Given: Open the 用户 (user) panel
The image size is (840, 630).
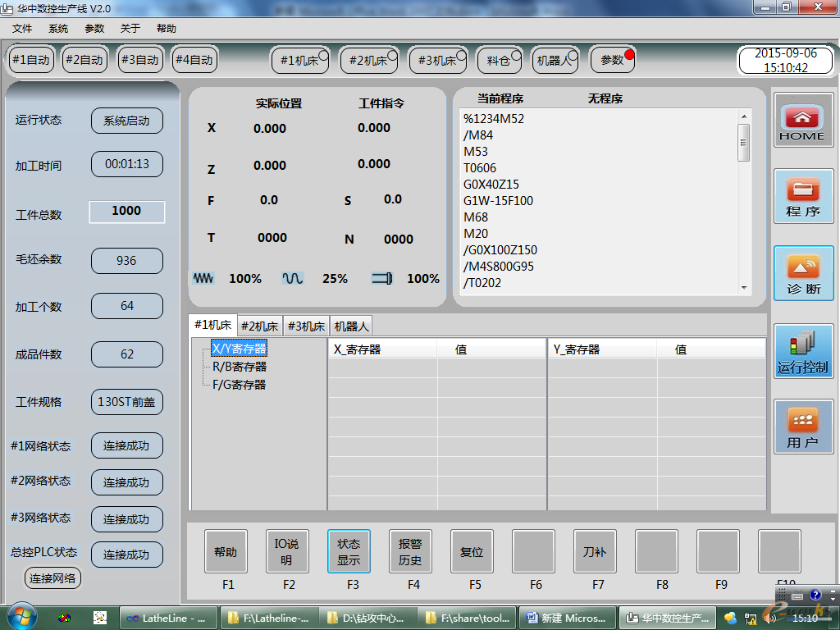Looking at the screenshot, I should tap(803, 427).
